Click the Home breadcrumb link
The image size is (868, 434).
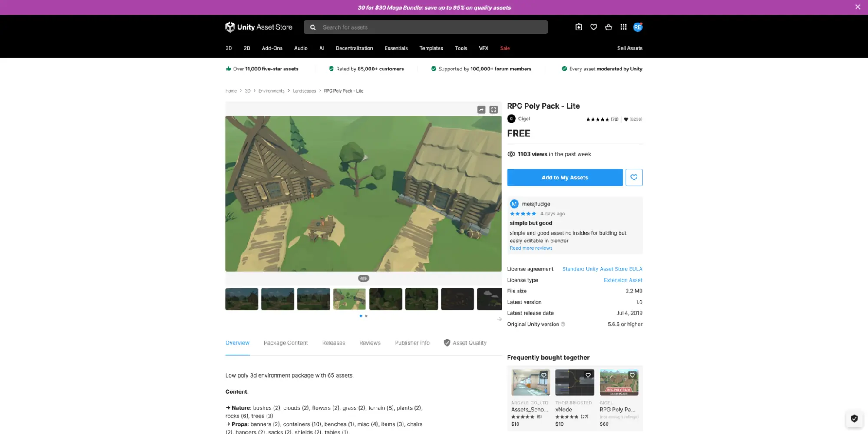(231, 91)
